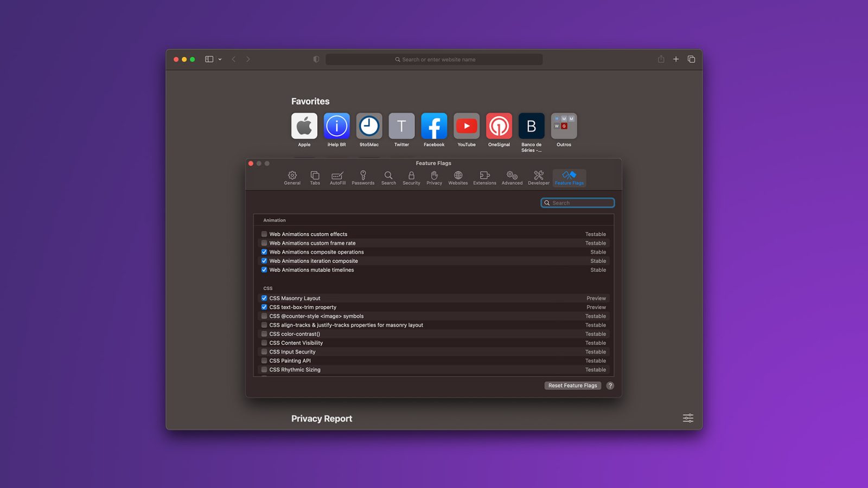Switch to the Privacy settings tab

click(434, 178)
